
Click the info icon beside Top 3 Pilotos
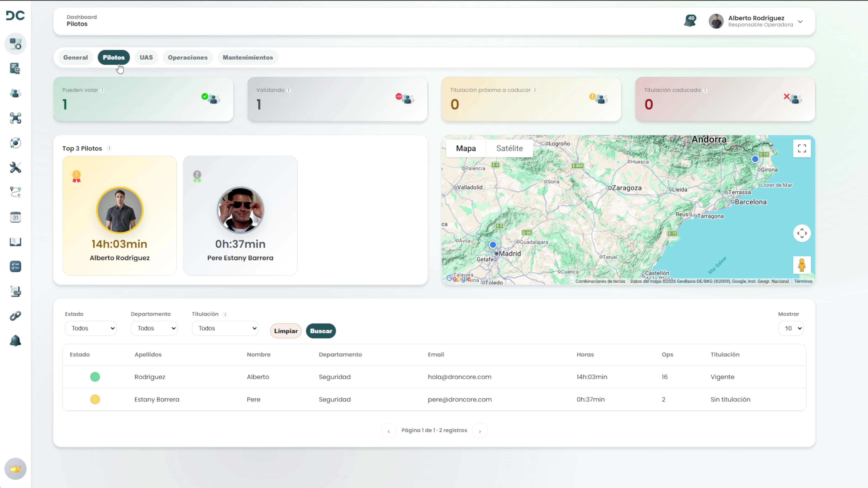click(109, 148)
